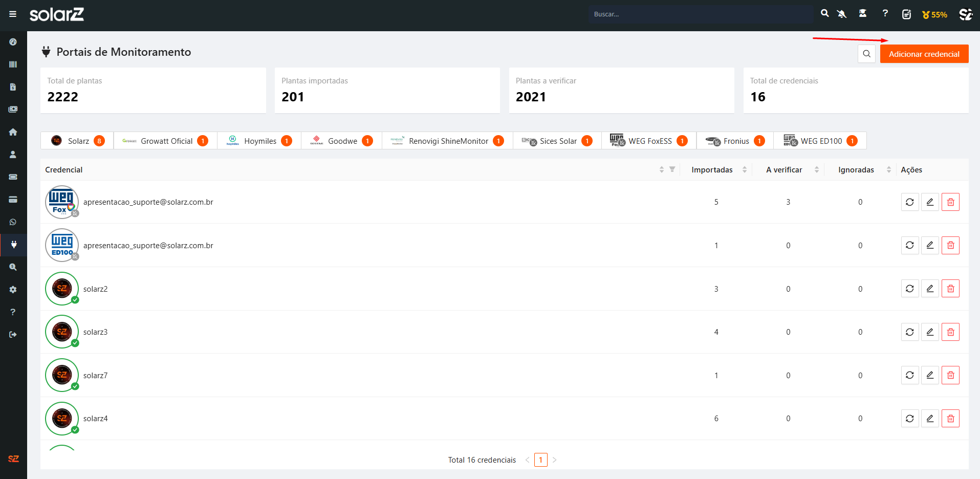Sort the table by the Importadas column
This screenshot has height=479, width=980.
point(744,170)
